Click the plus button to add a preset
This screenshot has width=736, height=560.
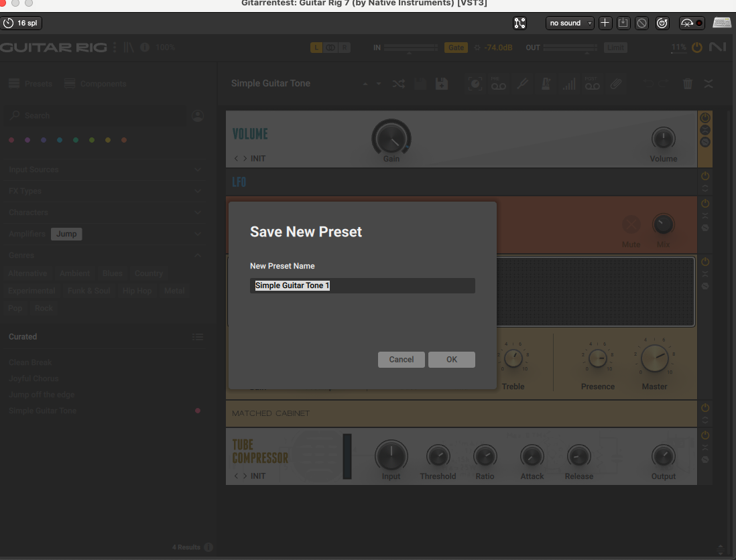[605, 23]
